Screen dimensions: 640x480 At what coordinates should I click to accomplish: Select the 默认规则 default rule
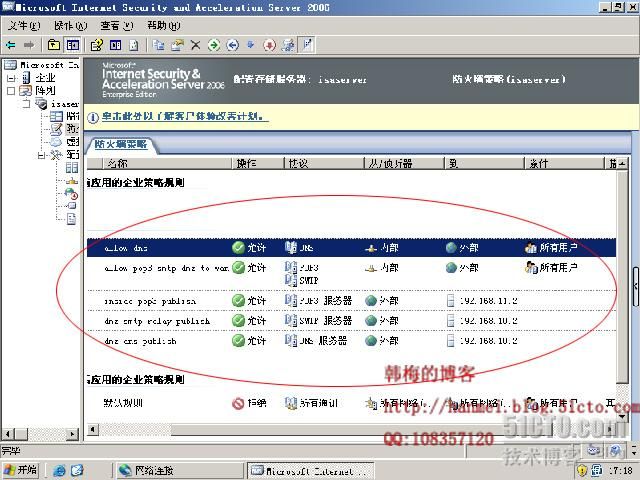351,403
